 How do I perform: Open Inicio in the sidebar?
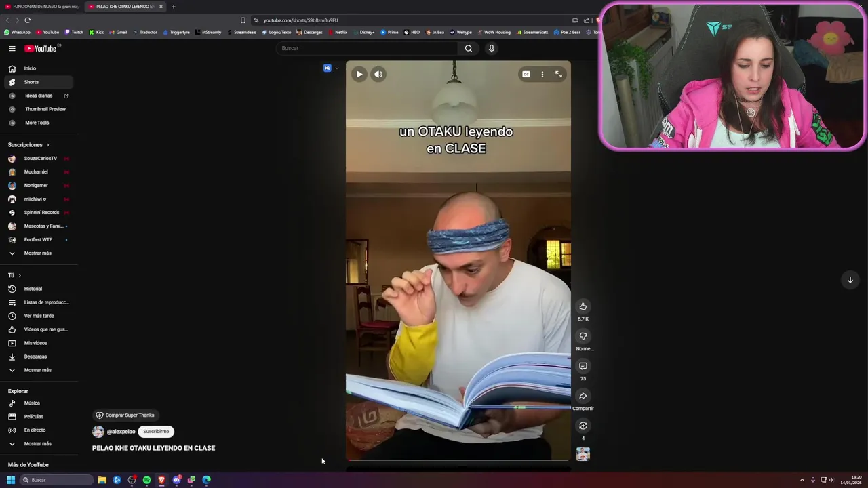pos(38,68)
